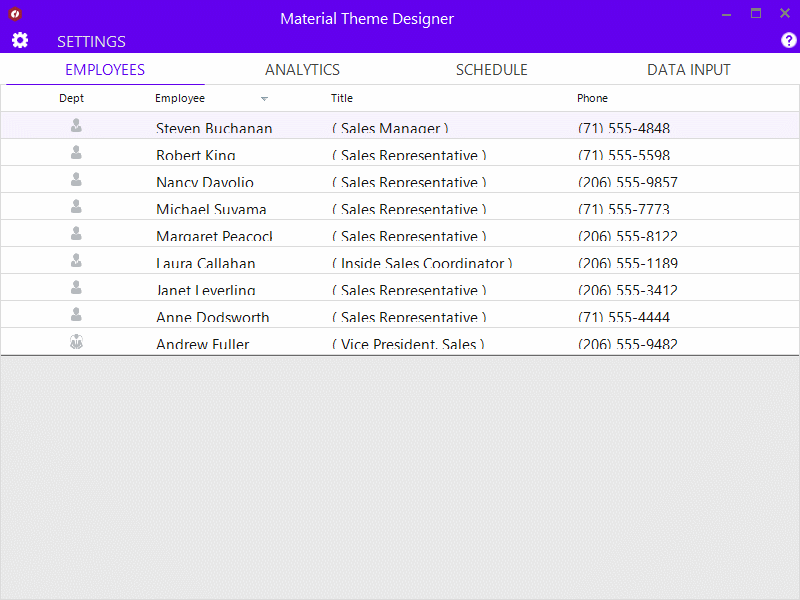The width and height of the screenshot is (800, 600).
Task: Switch to the DATA INPUT tab
Action: click(x=688, y=70)
